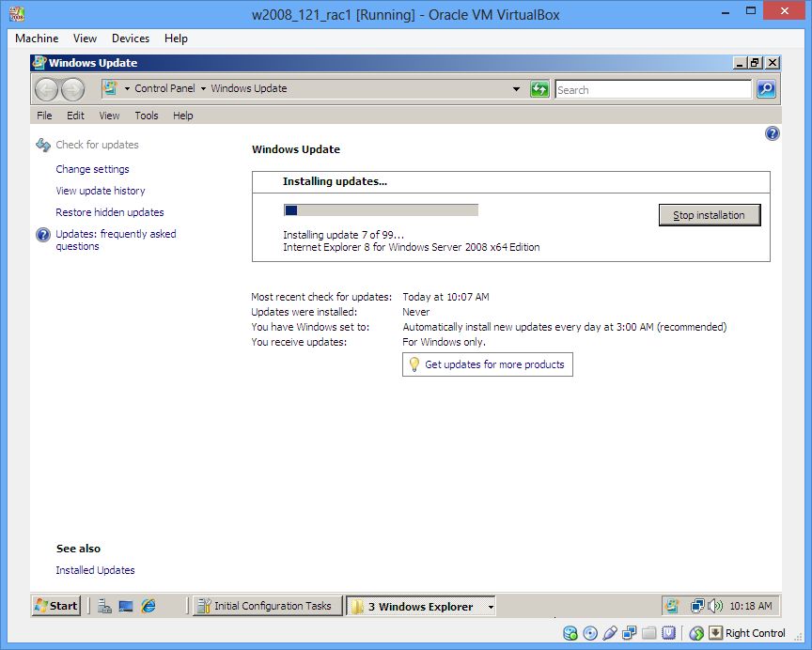Click the Forward navigation arrow button
The image size is (812, 650).
(x=72, y=90)
